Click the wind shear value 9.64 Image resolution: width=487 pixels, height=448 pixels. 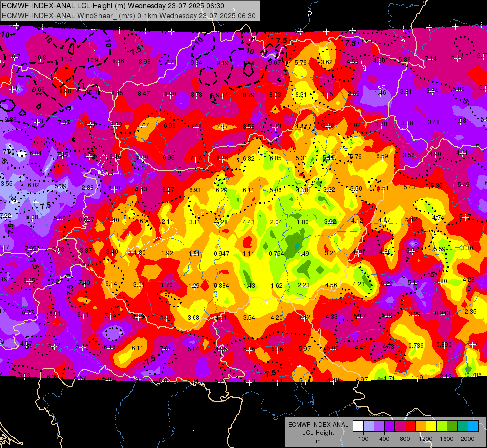pyautogui.click(x=196, y=63)
